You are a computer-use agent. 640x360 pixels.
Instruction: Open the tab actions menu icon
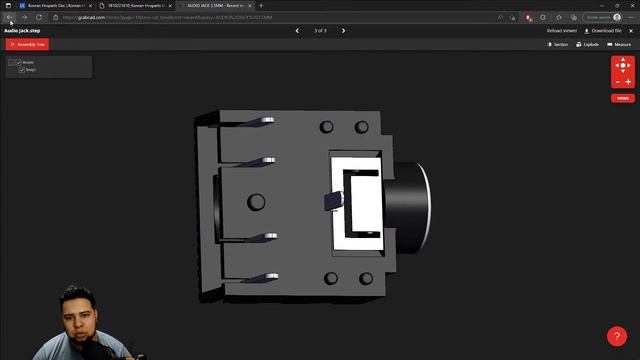(x=8, y=6)
